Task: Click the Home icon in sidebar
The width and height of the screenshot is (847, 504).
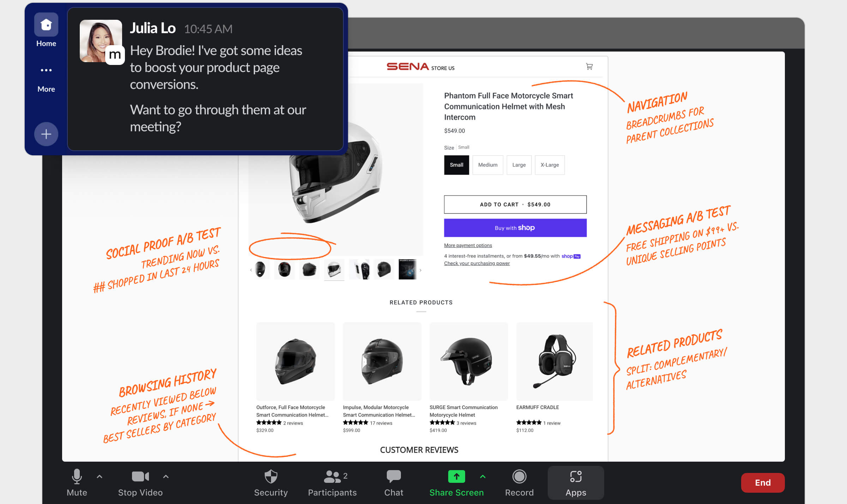Action: (46, 25)
